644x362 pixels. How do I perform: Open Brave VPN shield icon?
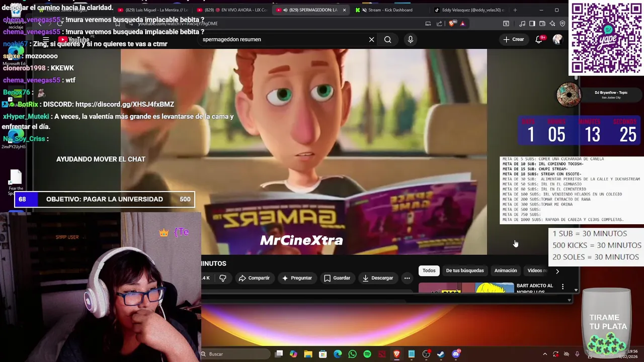pos(562,23)
